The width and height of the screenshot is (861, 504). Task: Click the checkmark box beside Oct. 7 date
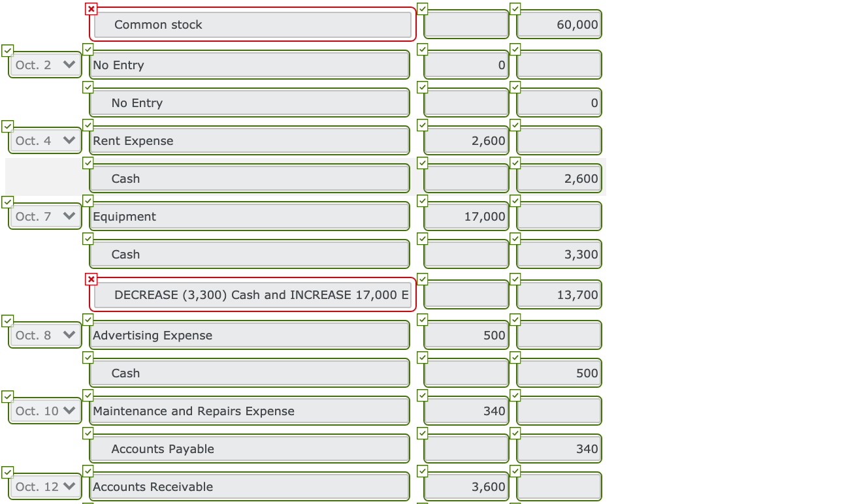(x=7, y=201)
